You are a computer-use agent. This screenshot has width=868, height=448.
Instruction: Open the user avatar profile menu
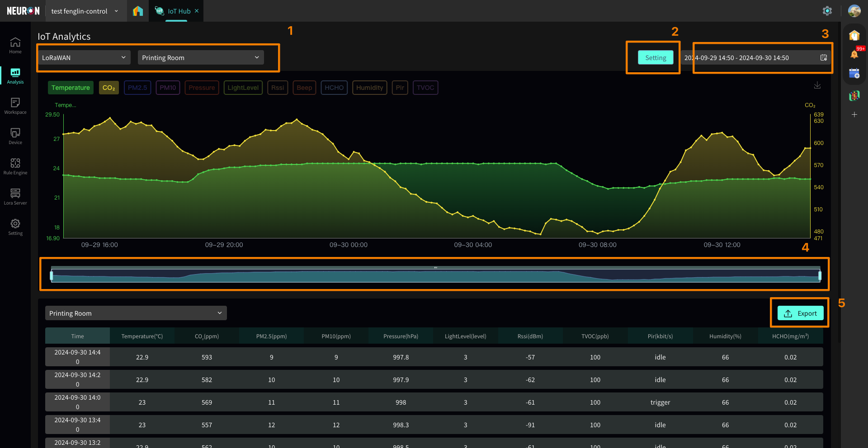pyautogui.click(x=854, y=11)
